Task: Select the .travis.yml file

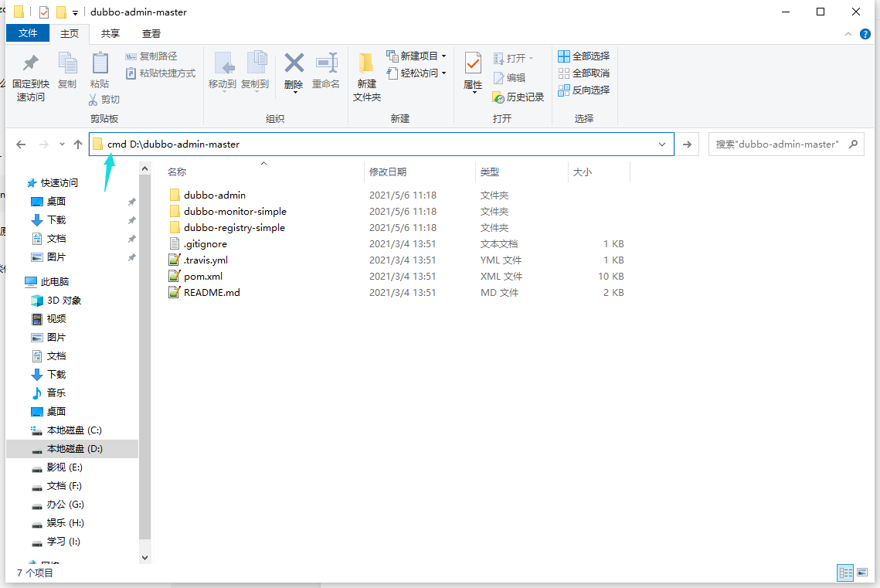Action: [x=206, y=260]
